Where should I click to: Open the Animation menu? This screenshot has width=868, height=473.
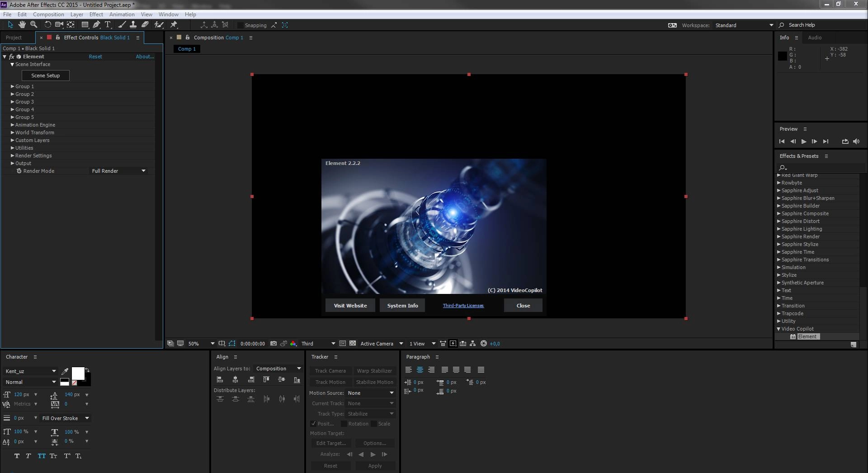click(x=122, y=14)
